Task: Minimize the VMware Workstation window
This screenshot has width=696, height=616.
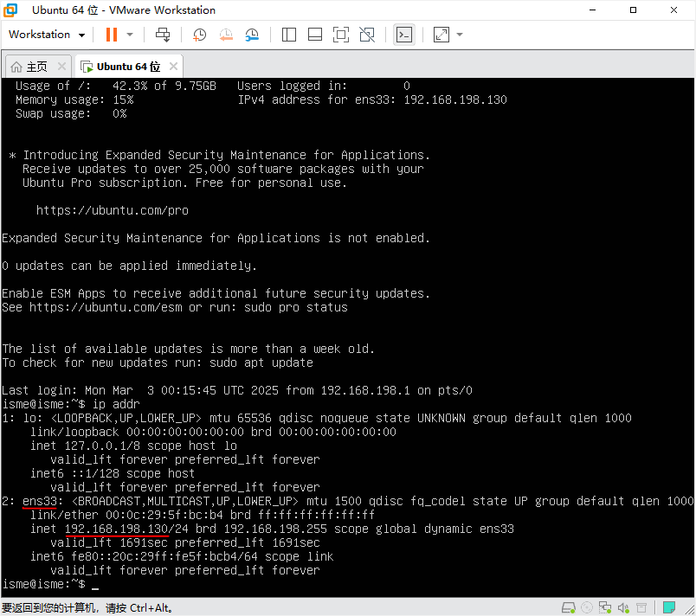Action: point(593,10)
